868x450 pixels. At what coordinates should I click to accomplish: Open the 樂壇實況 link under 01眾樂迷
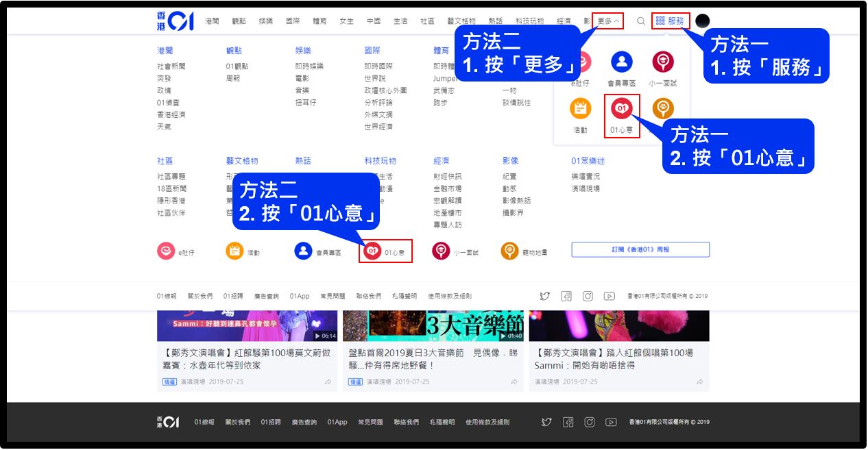tap(586, 177)
